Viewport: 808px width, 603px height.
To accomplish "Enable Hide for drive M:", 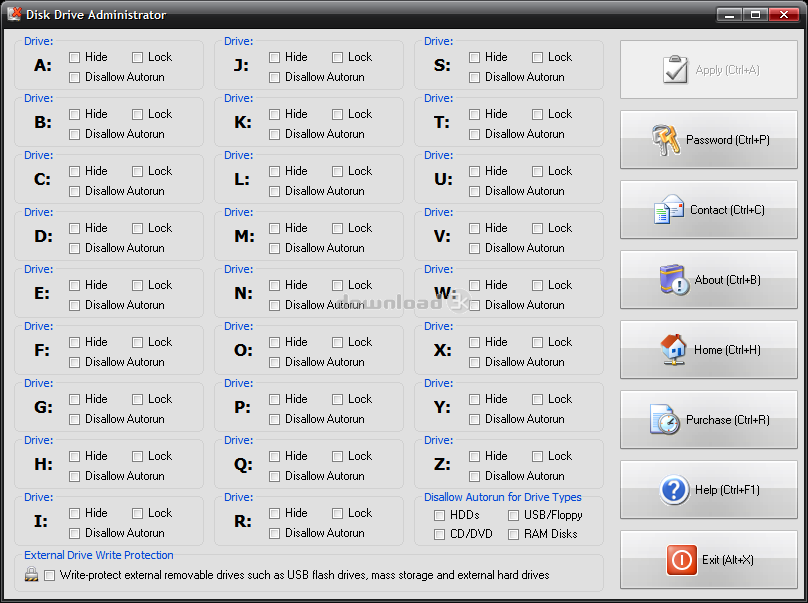I will 275,228.
